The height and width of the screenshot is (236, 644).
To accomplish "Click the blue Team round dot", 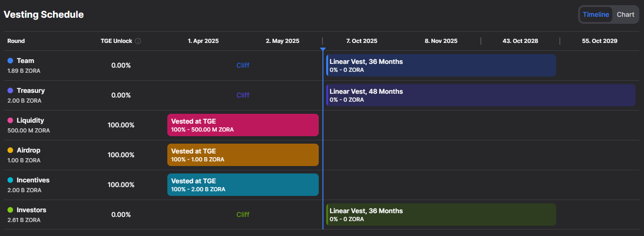I will click(10, 61).
